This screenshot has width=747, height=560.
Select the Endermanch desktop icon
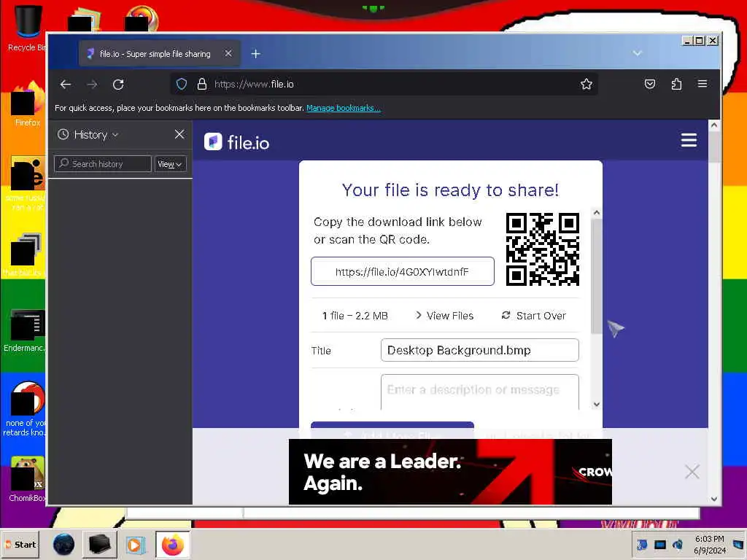pyautogui.click(x=25, y=330)
